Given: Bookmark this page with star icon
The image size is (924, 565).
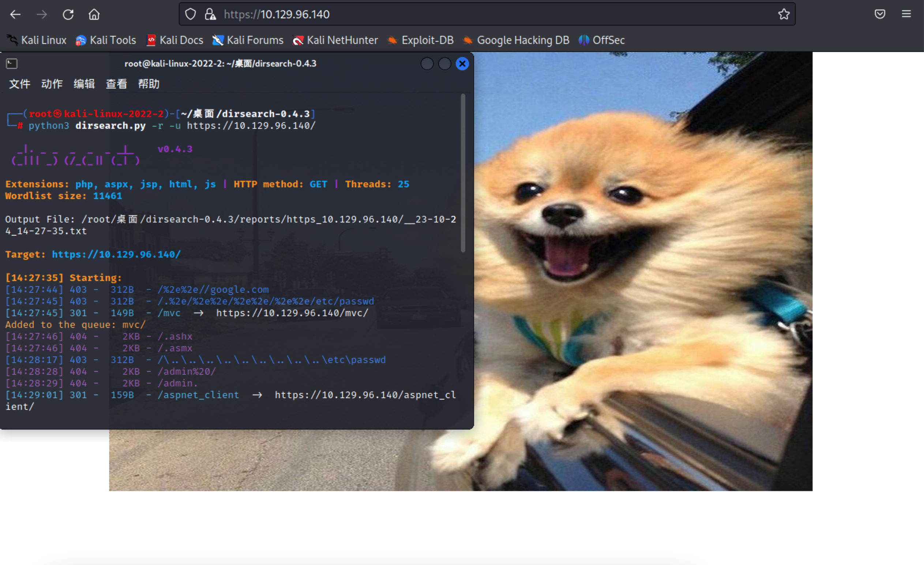Looking at the screenshot, I should tap(784, 15).
